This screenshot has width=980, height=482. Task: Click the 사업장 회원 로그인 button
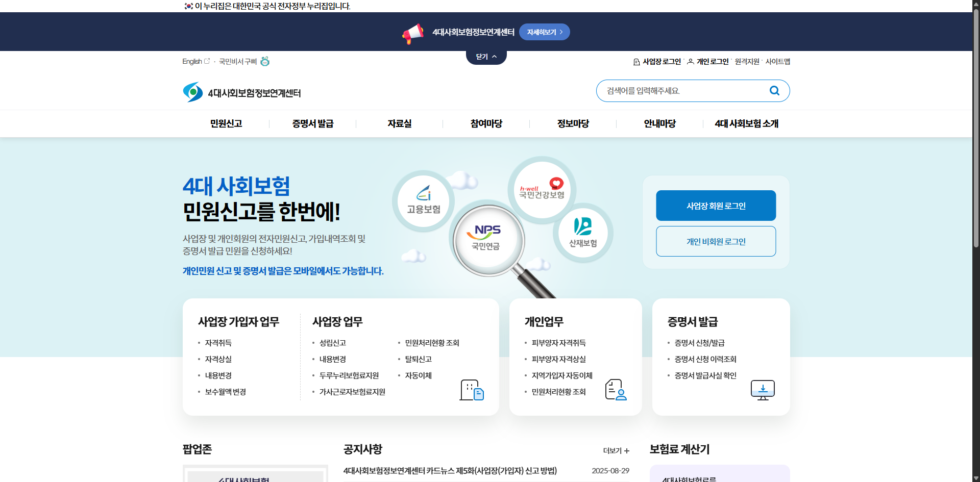pyautogui.click(x=716, y=205)
